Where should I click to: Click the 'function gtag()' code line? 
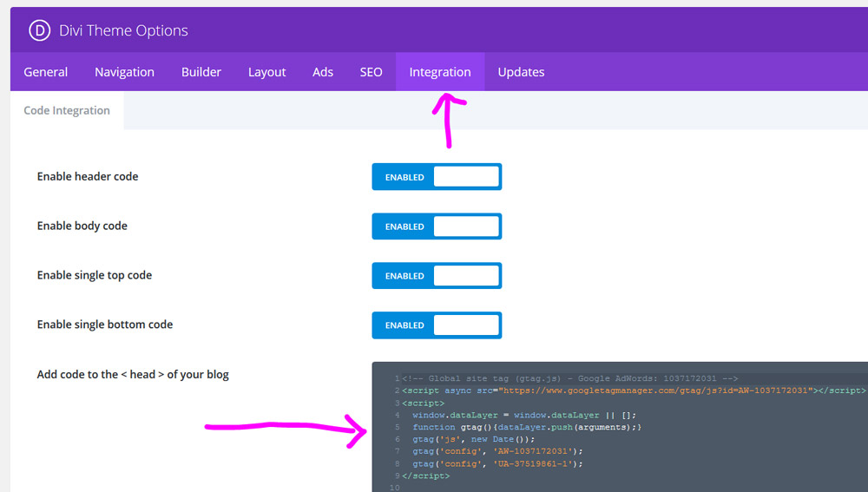click(527, 427)
